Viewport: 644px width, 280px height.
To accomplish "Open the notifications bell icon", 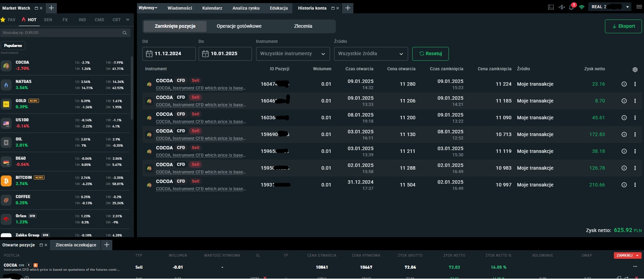I will point(571,7).
